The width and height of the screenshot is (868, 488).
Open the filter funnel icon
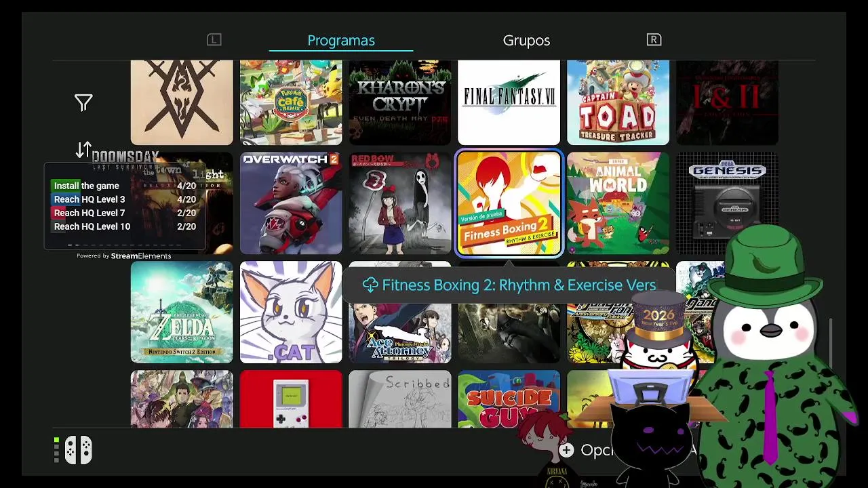click(x=83, y=103)
